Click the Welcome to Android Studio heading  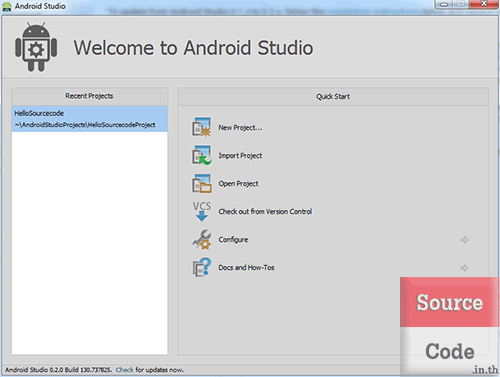[x=193, y=48]
